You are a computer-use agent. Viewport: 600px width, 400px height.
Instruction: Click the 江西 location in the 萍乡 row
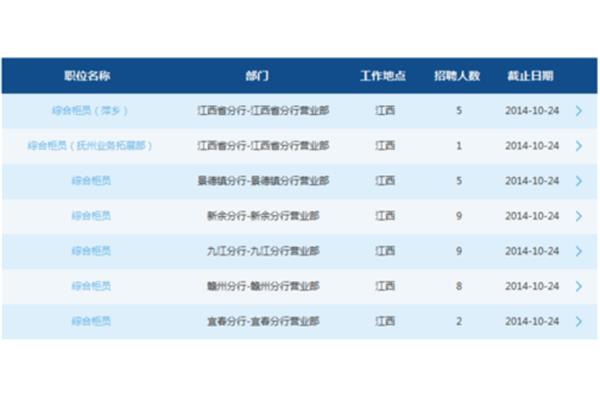385,111
